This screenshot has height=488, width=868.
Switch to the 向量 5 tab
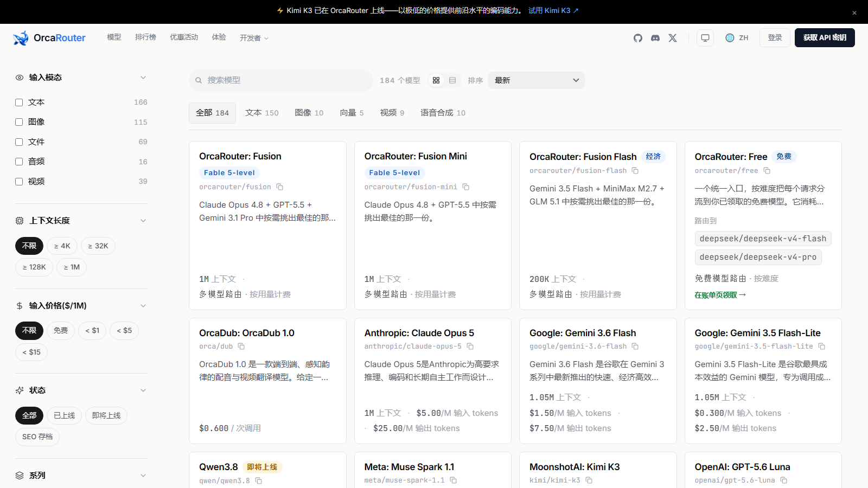352,113
